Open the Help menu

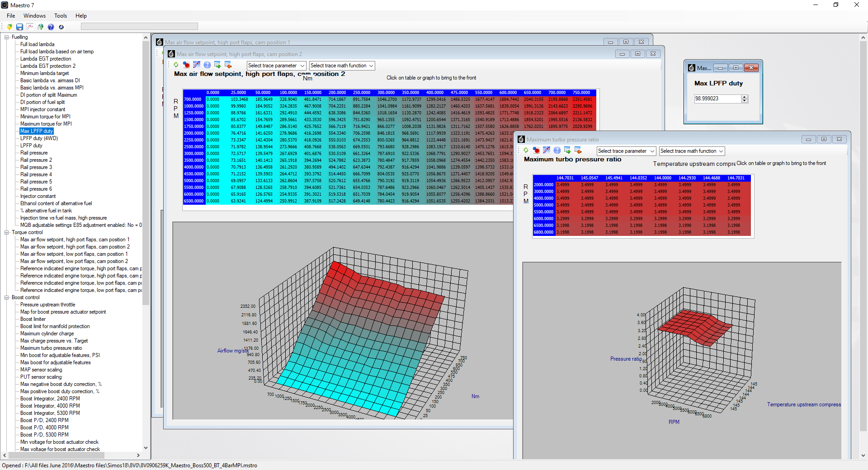coord(81,16)
